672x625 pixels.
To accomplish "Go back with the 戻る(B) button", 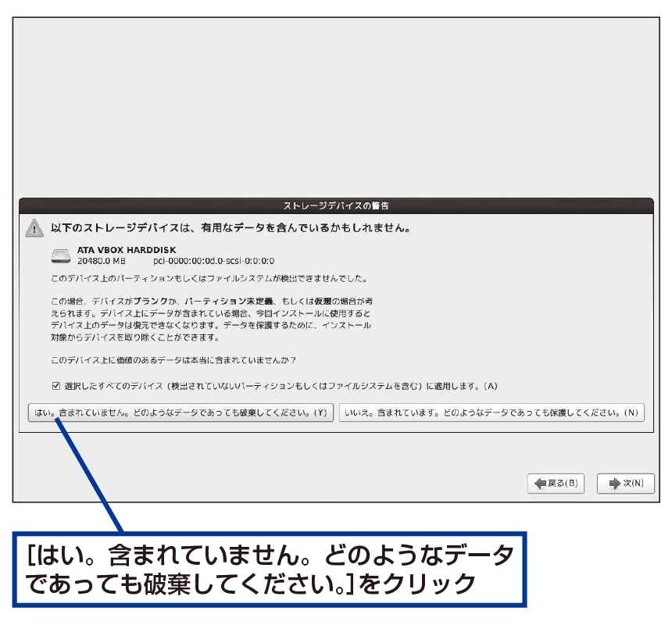I will [x=556, y=484].
